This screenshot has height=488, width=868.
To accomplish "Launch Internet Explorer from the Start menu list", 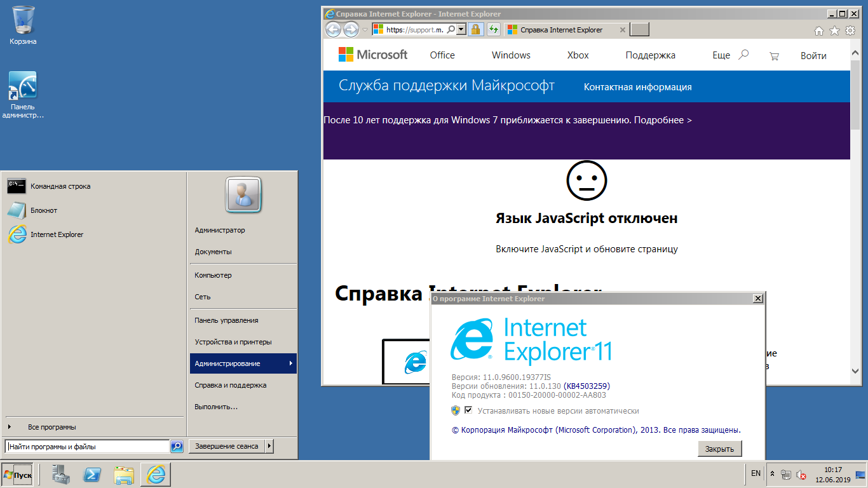I will pos(94,234).
